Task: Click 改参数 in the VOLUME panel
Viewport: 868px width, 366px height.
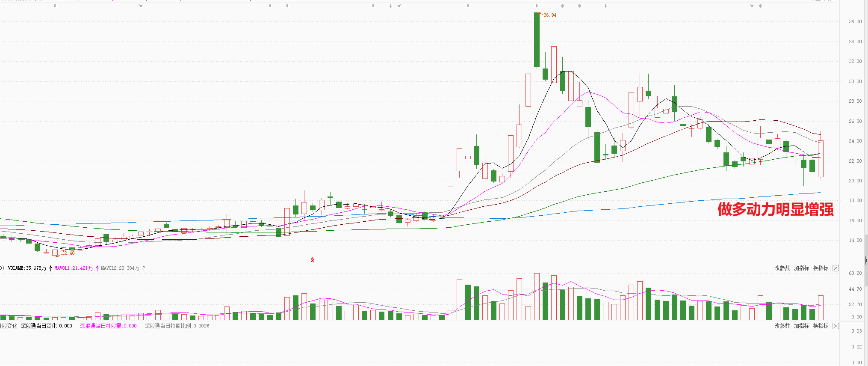Action: (782, 268)
